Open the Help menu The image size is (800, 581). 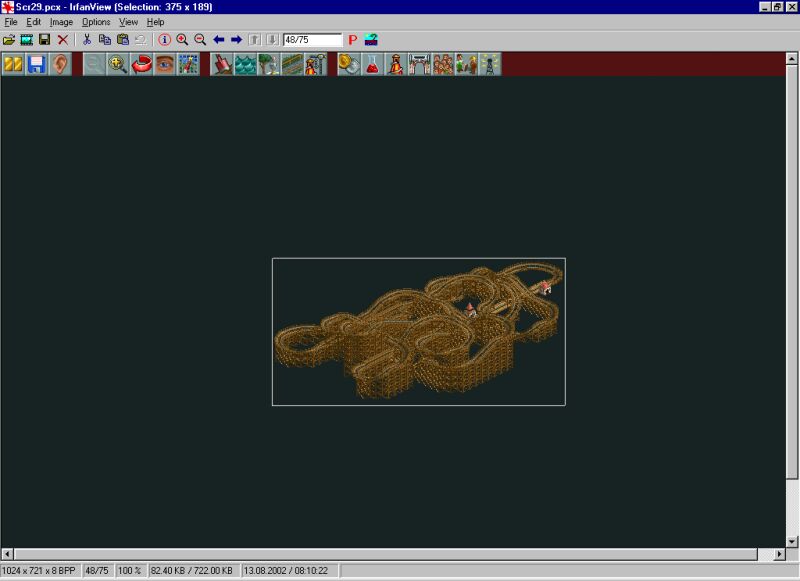coord(155,22)
